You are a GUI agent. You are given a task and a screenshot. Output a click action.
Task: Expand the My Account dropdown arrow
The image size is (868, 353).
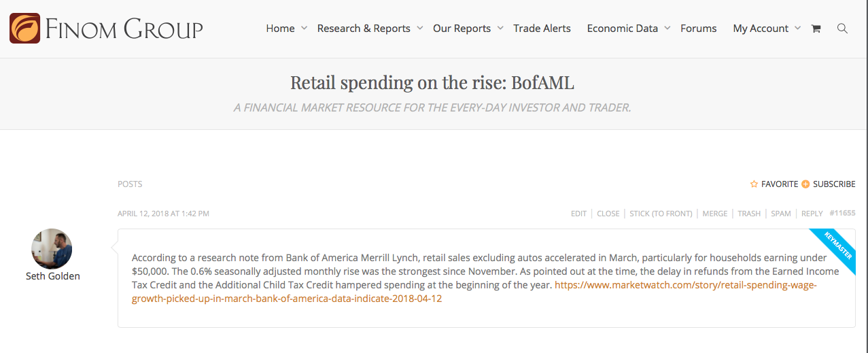coord(797,28)
